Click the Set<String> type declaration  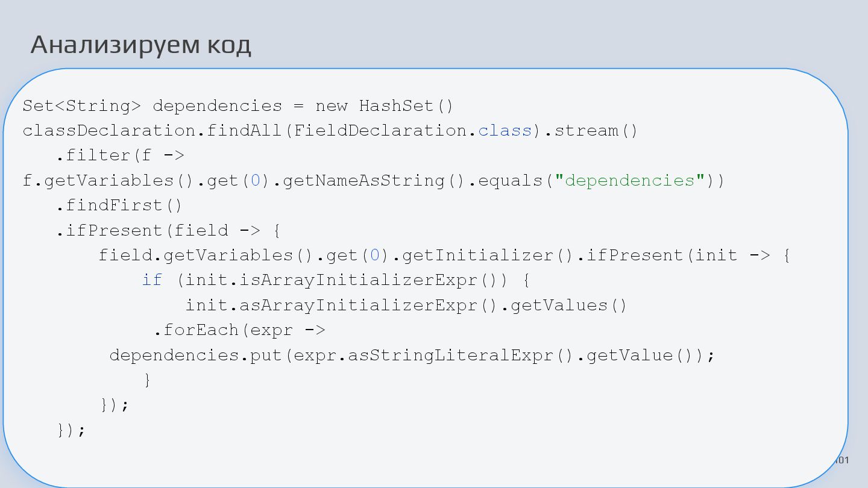pyautogui.click(x=81, y=106)
